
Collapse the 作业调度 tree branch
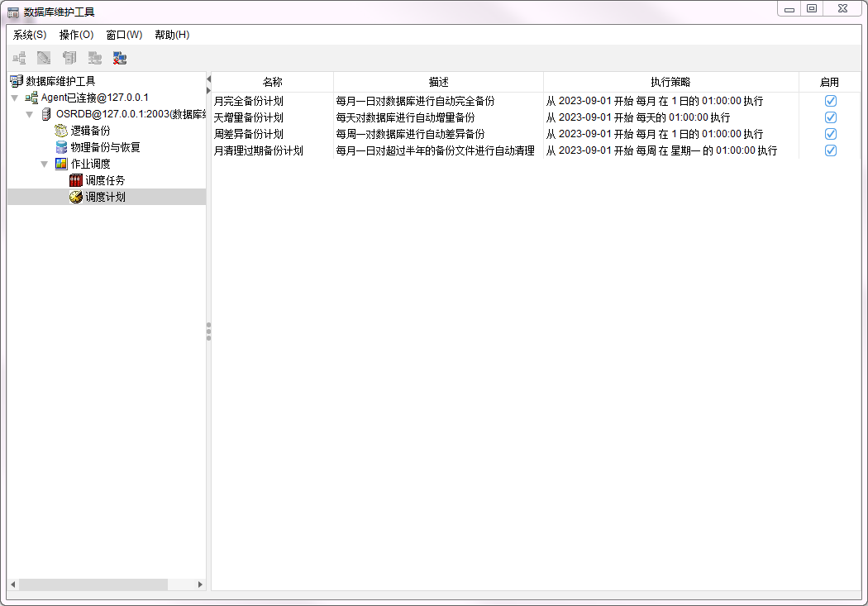pos(45,164)
